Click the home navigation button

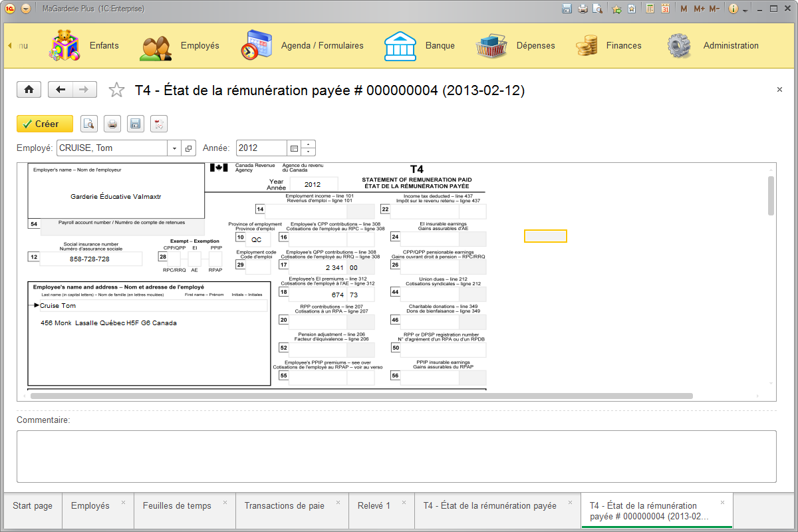point(29,89)
